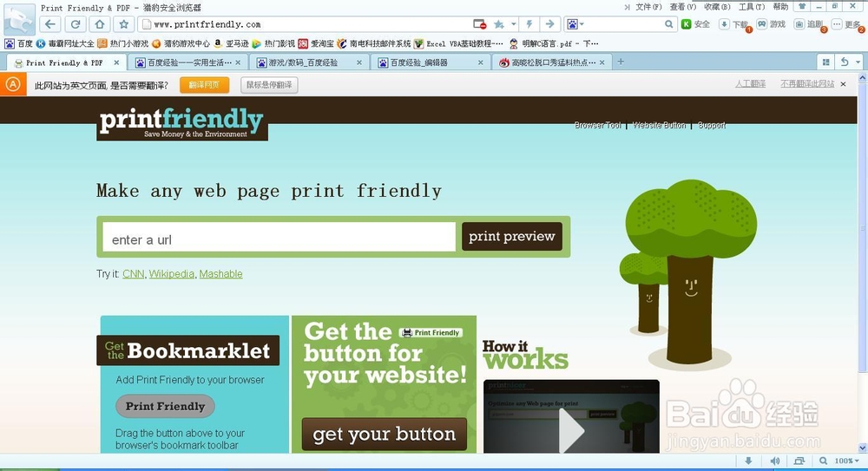Open the Website Button navigation link
Screen dimensions: 868x471
pyautogui.click(x=659, y=125)
